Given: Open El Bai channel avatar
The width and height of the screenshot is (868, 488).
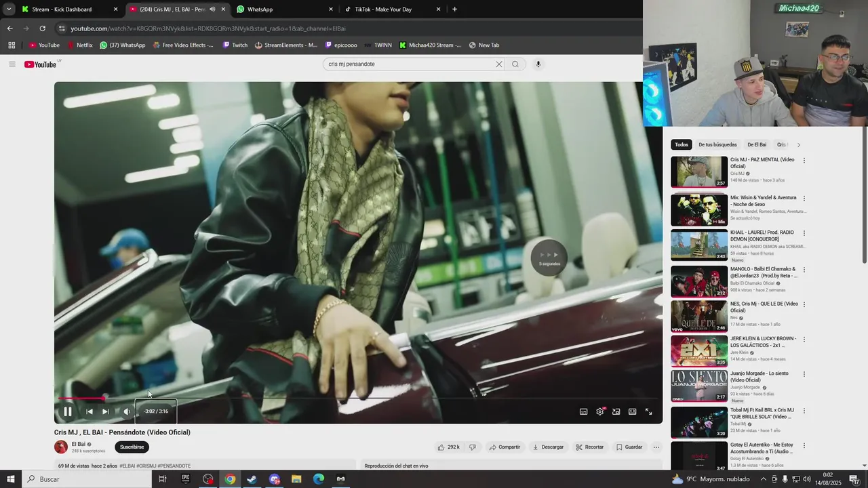Looking at the screenshot, I should coord(61,447).
